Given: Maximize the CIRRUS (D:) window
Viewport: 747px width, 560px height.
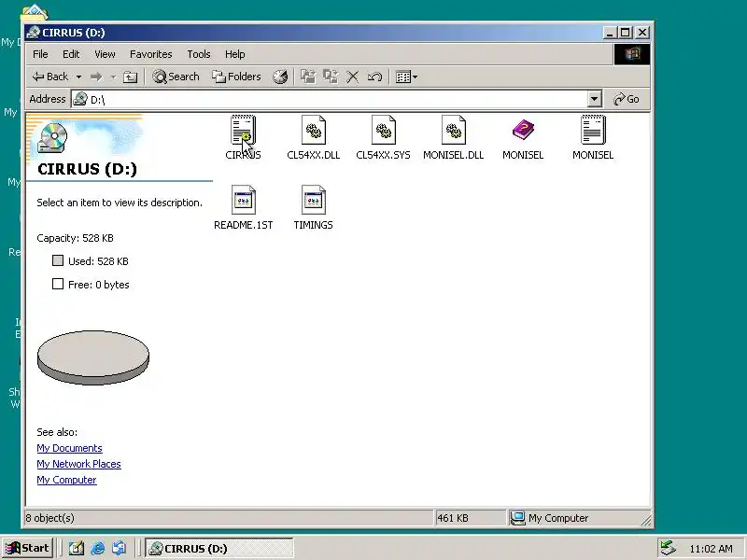Looking at the screenshot, I should 626,33.
